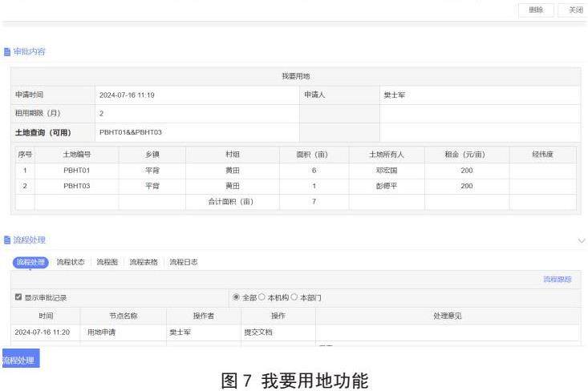Image resolution: width=588 pixels, height=391 pixels.
Task: Switch to the 流程状态 tab
Action: coord(71,262)
